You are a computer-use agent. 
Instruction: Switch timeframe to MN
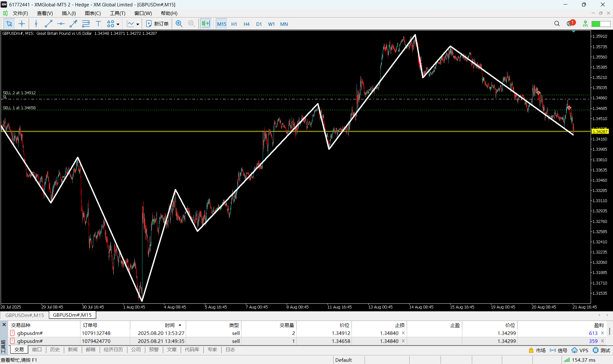point(284,24)
